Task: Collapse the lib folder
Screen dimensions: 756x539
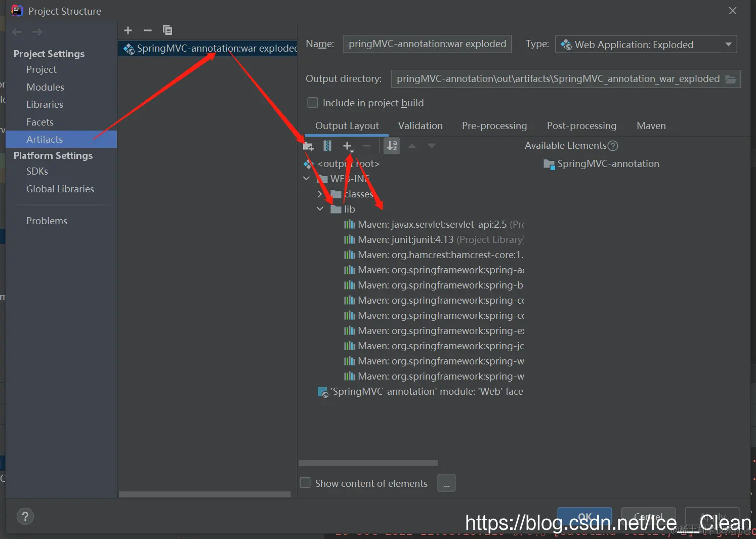Action: (x=320, y=209)
